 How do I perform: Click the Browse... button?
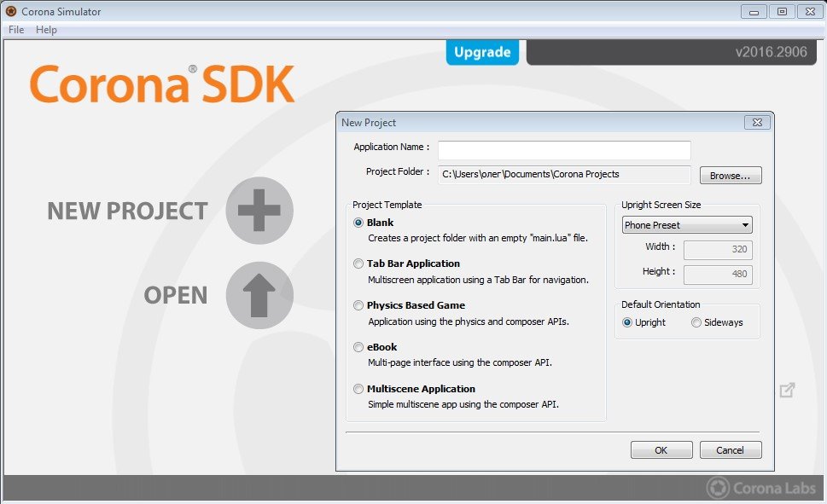point(731,176)
